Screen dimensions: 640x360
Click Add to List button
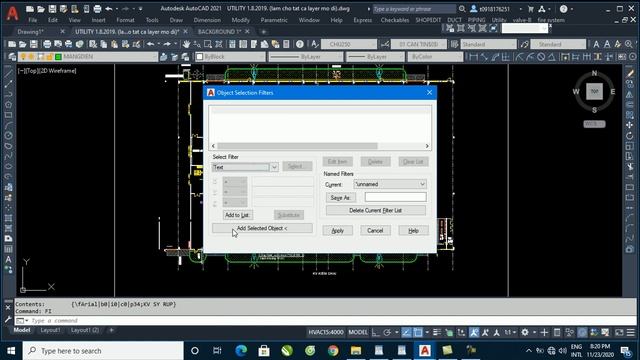pos(237,215)
